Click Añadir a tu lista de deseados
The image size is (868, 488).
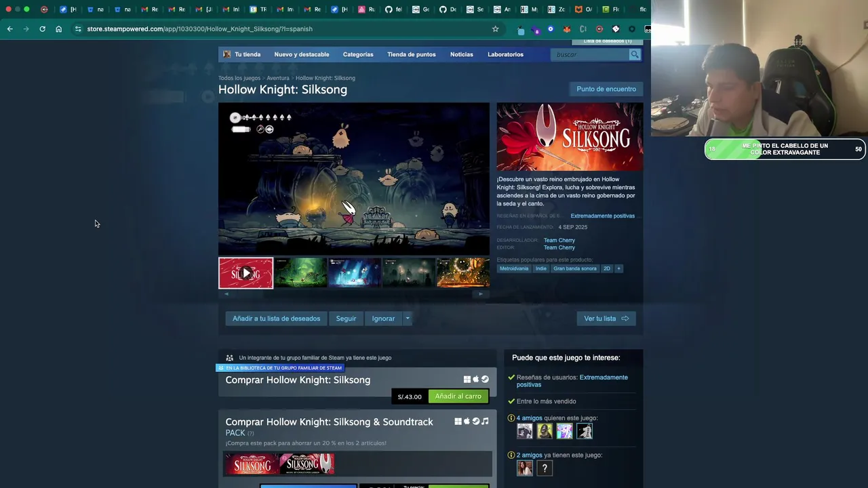tap(276, 319)
